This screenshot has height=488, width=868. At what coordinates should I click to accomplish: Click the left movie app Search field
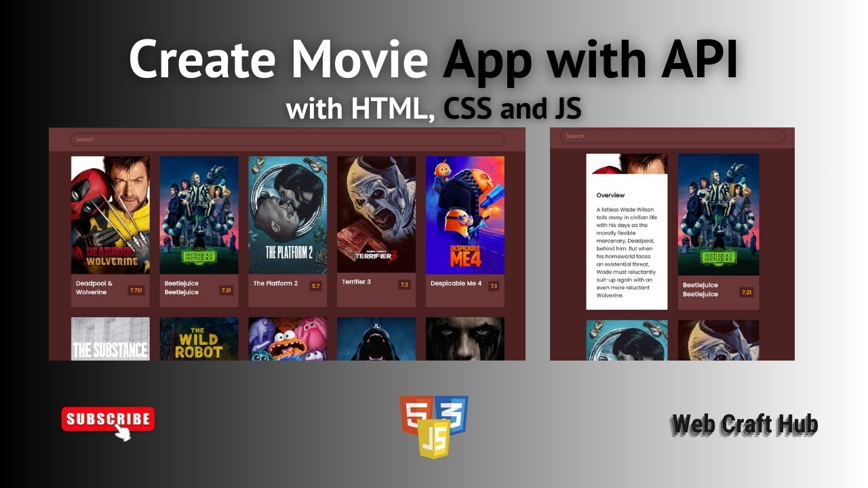(288, 140)
